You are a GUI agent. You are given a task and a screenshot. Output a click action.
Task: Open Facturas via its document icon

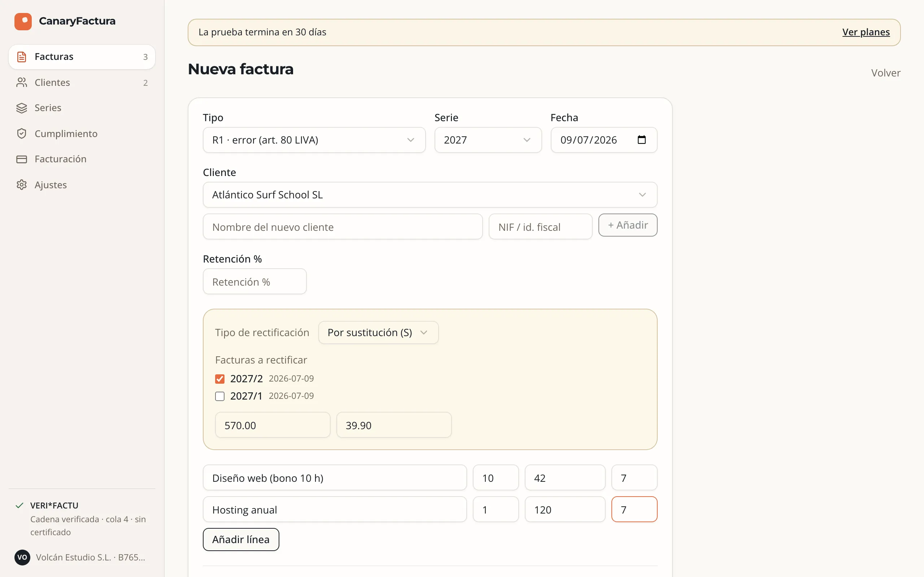click(22, 57)
